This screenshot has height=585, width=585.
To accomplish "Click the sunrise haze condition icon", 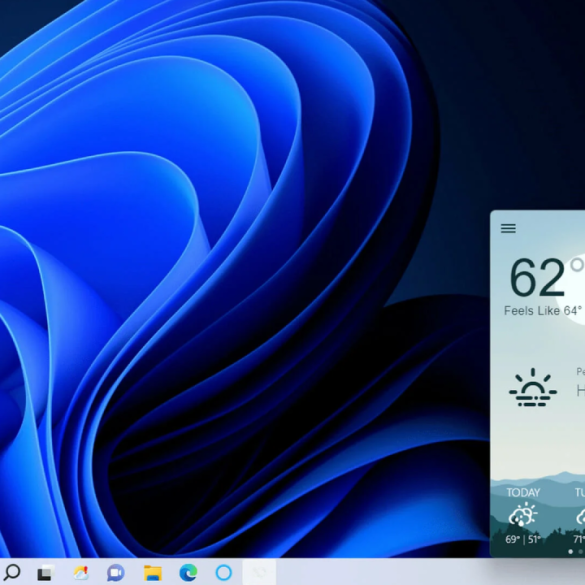I will (x=533, y=387).
